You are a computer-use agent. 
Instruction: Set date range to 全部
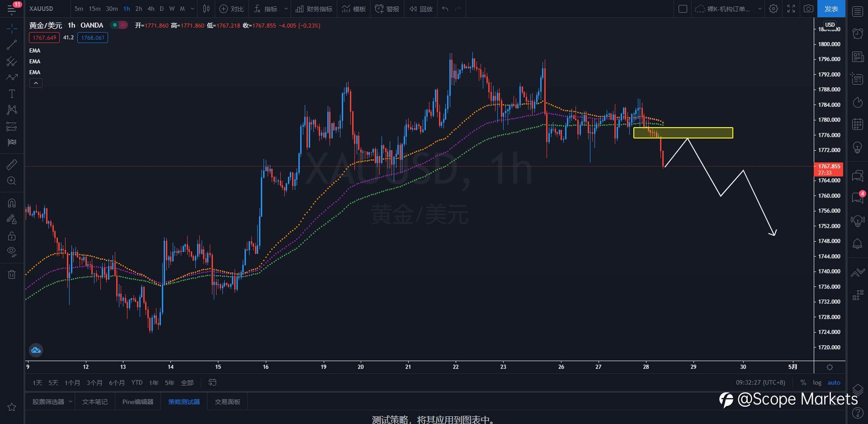click(x=187, y=383)
